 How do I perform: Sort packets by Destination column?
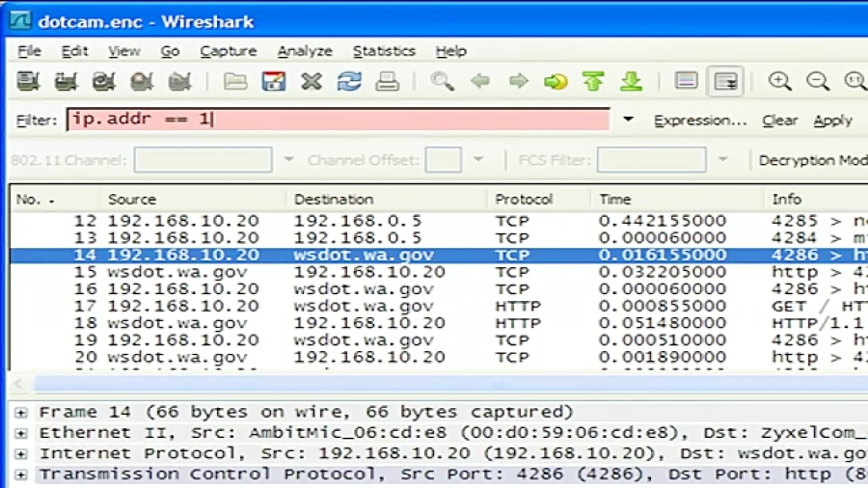tap(387, 200)
